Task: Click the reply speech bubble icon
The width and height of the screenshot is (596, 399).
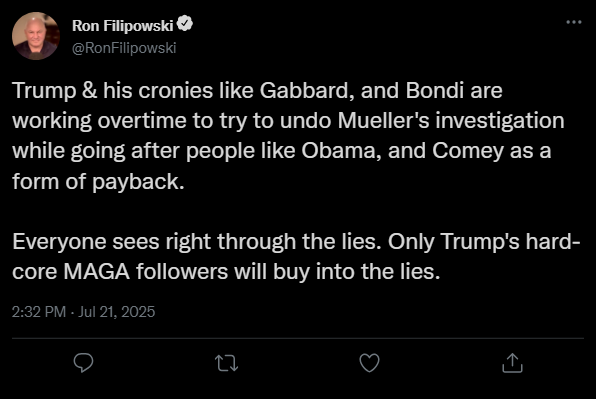Action: (x=83, y=363)
